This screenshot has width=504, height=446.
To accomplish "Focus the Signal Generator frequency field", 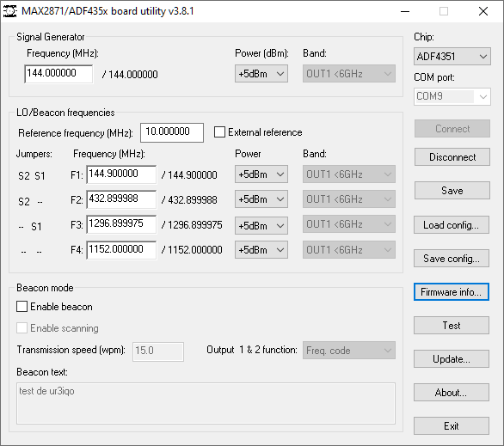I will click(x=58, y=74).
